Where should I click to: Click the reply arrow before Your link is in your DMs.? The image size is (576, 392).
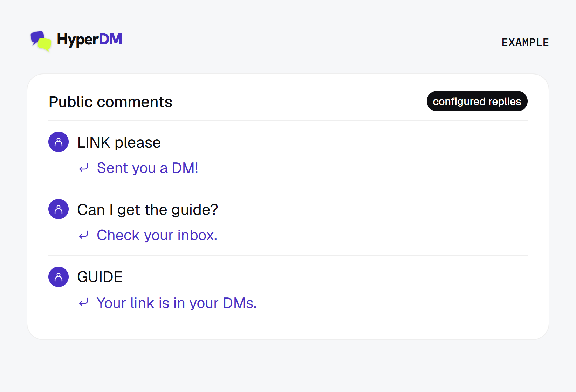[84, 303]
